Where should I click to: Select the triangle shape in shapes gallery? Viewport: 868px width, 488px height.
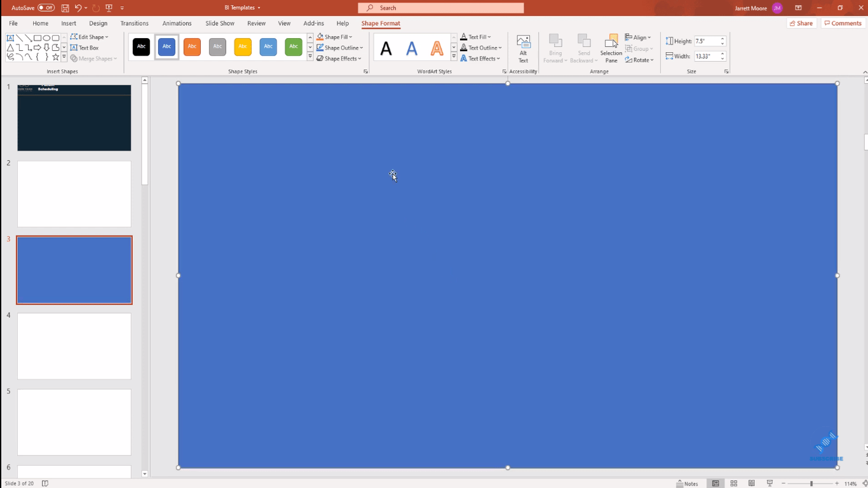tap(10, 48)
